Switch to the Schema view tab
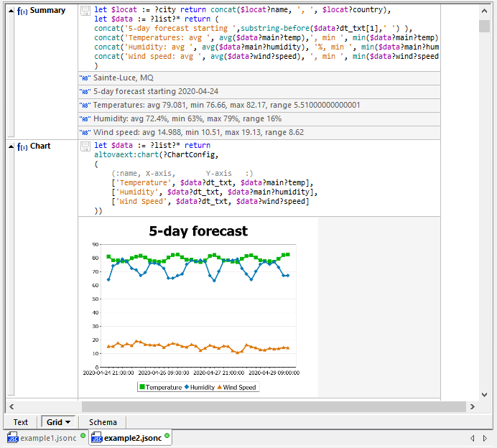The image size is (497, 448). (x=103, y=422)
